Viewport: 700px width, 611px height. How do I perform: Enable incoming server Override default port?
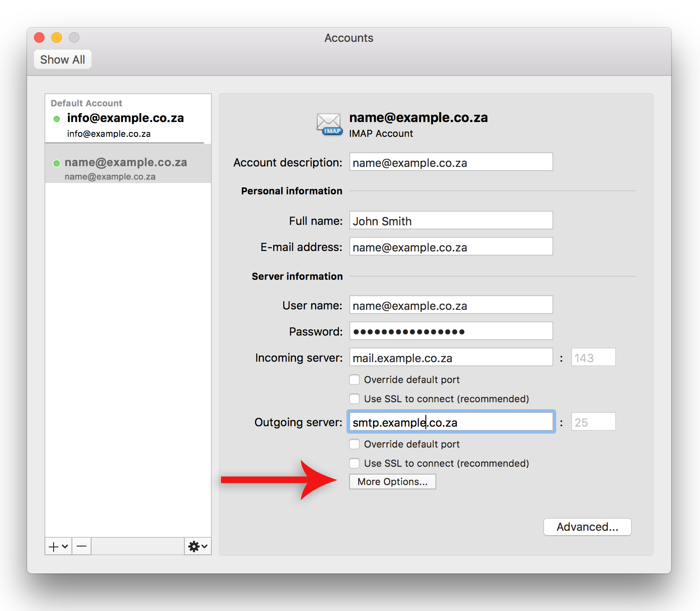click(x=354, y=380)
